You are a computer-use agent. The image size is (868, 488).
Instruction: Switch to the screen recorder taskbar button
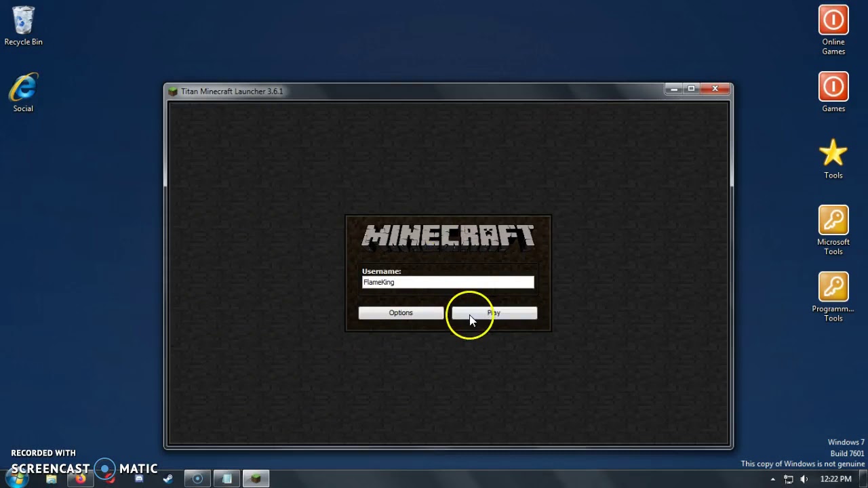(x=197, y=479)
